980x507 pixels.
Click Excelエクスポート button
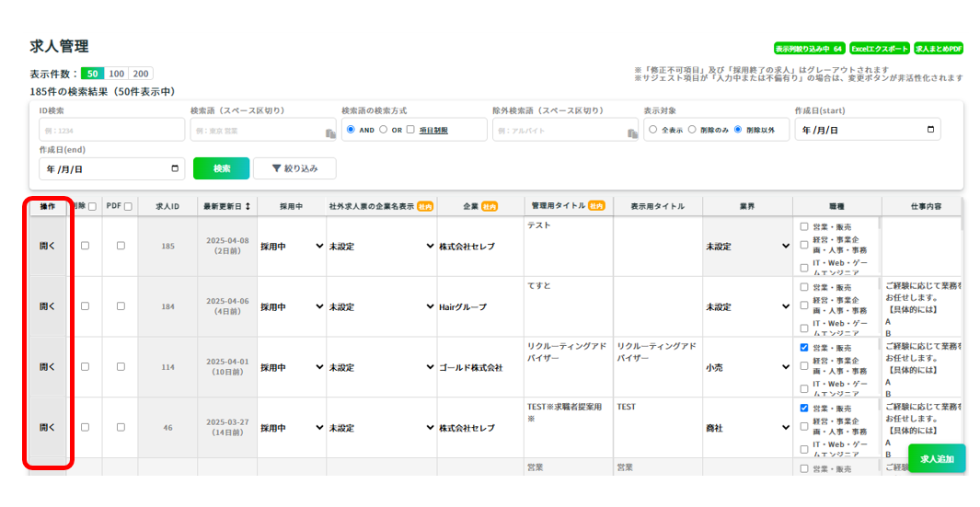880,49
